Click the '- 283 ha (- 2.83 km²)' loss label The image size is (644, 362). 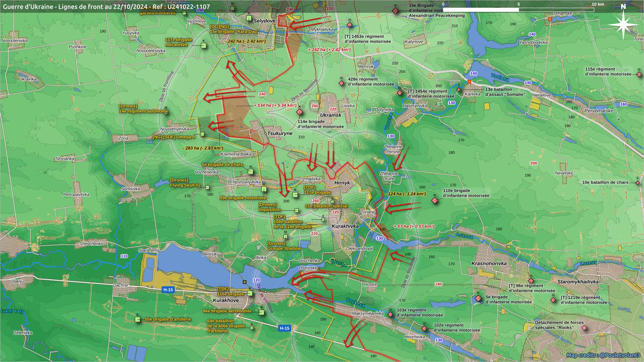(203, 148)
